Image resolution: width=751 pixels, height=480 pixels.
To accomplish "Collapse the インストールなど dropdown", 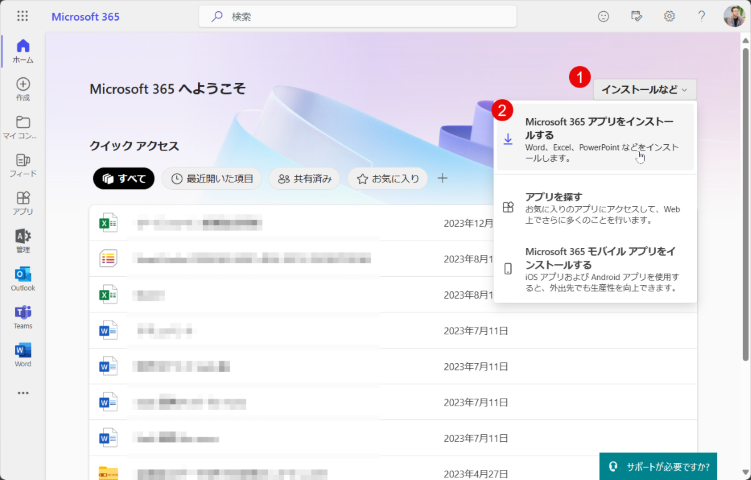I will tap(645, 90).
